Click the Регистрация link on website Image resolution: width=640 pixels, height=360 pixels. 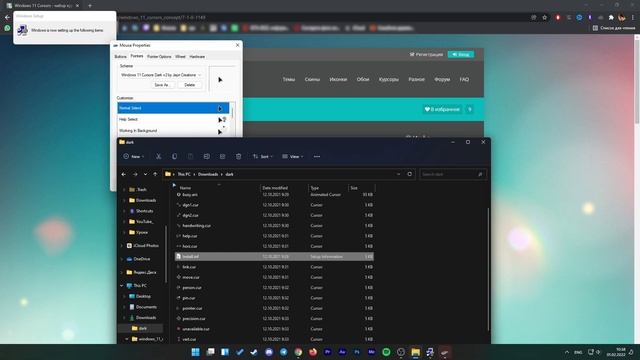point(426,54)
